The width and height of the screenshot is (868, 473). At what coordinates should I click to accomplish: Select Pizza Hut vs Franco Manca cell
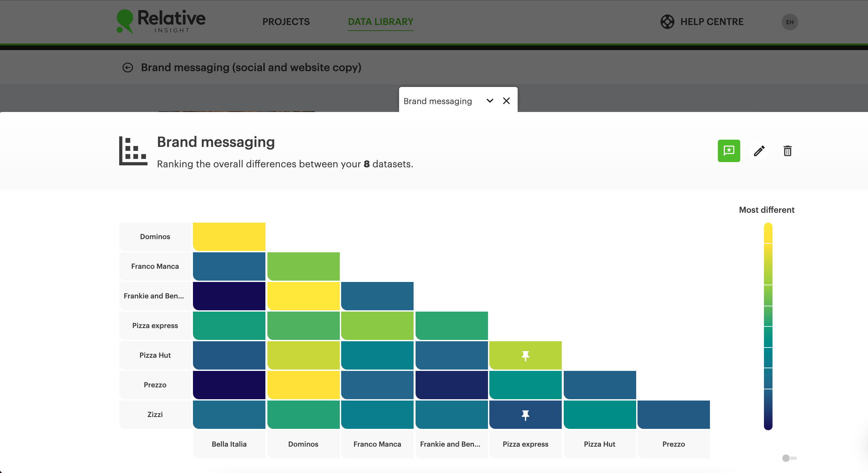377,355
